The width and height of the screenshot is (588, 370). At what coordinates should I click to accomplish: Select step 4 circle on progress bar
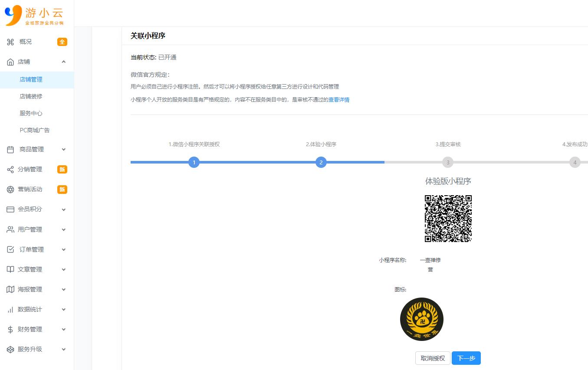click(575, 163)
